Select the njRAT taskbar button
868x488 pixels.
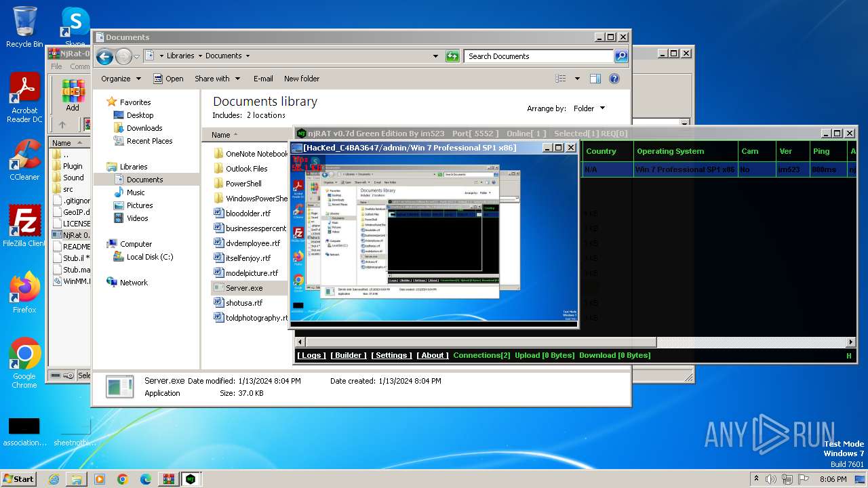click(191, 479)
